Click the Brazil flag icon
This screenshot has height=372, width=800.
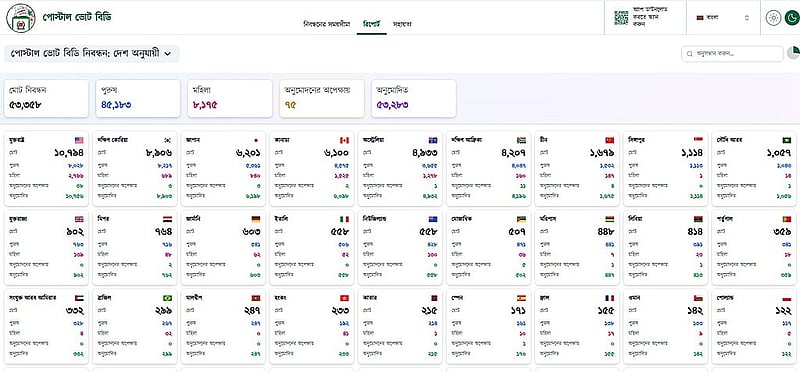coord(168,298)
